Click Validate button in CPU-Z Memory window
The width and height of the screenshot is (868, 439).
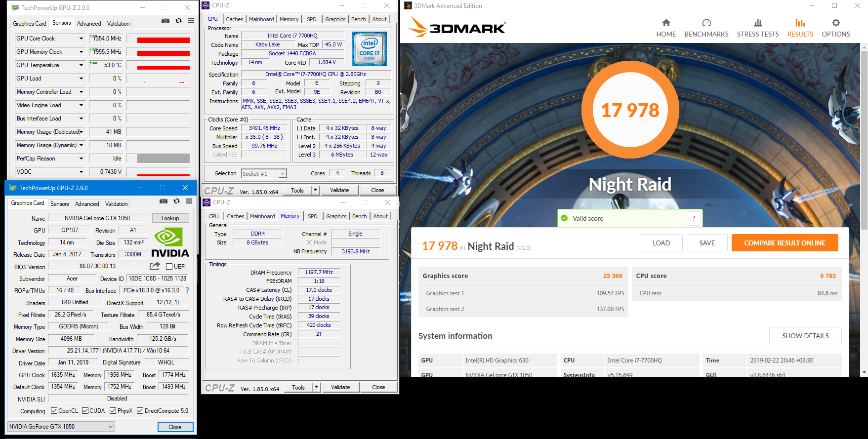click(x=340, y=387)
